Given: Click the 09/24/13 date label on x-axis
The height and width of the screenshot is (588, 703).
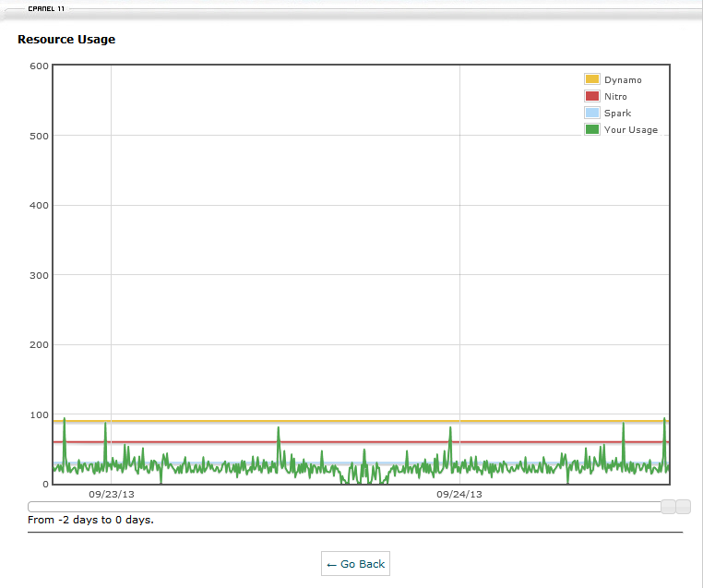Looking at the screenshot, I should (459, 494).
